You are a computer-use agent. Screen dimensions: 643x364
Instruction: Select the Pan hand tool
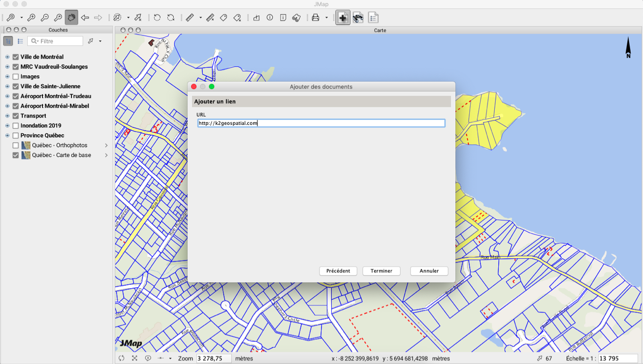pyautogui.click(x=71, y=18)
